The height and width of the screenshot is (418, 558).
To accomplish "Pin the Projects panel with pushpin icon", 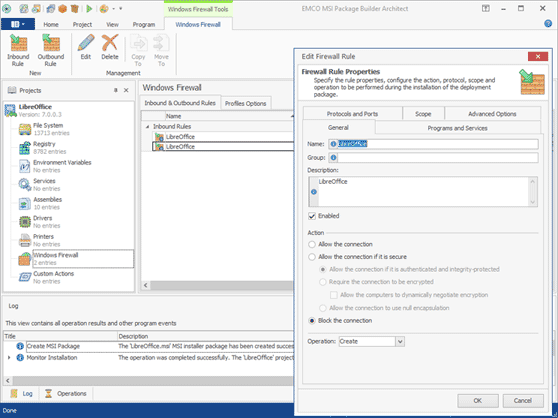I will coord(116,90).
